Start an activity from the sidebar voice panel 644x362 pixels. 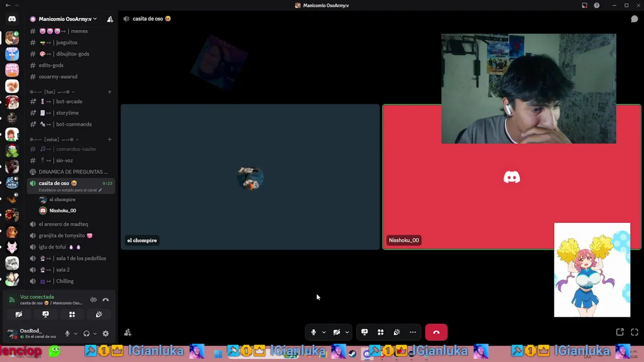pos(72,314)
